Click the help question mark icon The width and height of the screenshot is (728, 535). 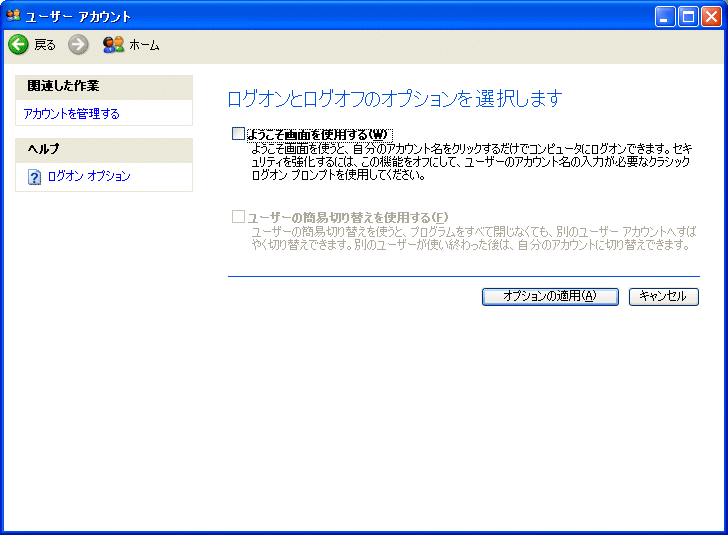tap(34, 177)
